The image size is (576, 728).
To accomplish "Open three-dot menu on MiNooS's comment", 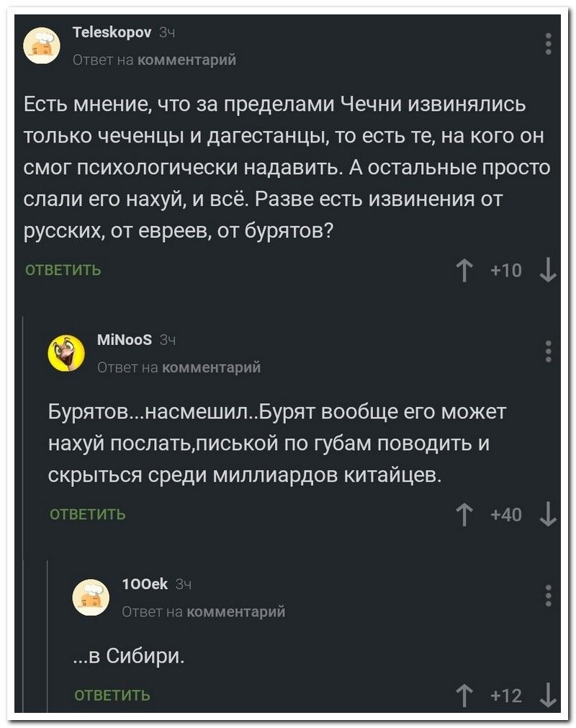I will point(549,351).
